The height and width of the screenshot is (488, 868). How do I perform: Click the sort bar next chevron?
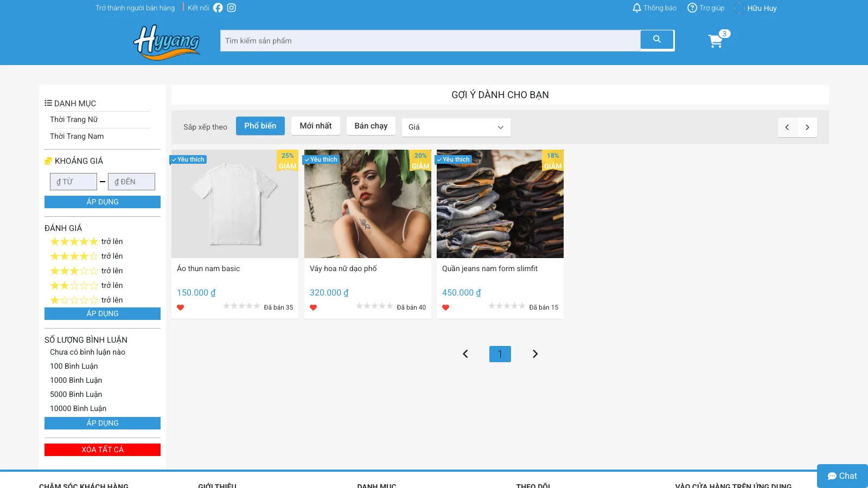click(x=807, y=127)
